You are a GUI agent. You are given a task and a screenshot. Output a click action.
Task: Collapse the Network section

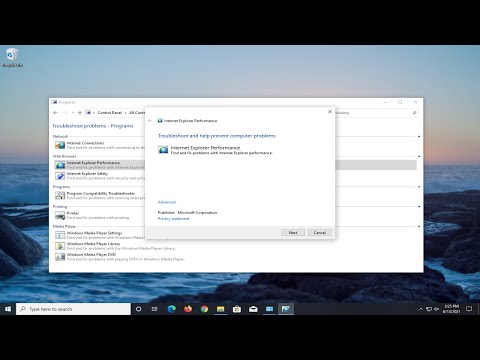point(419,136)
